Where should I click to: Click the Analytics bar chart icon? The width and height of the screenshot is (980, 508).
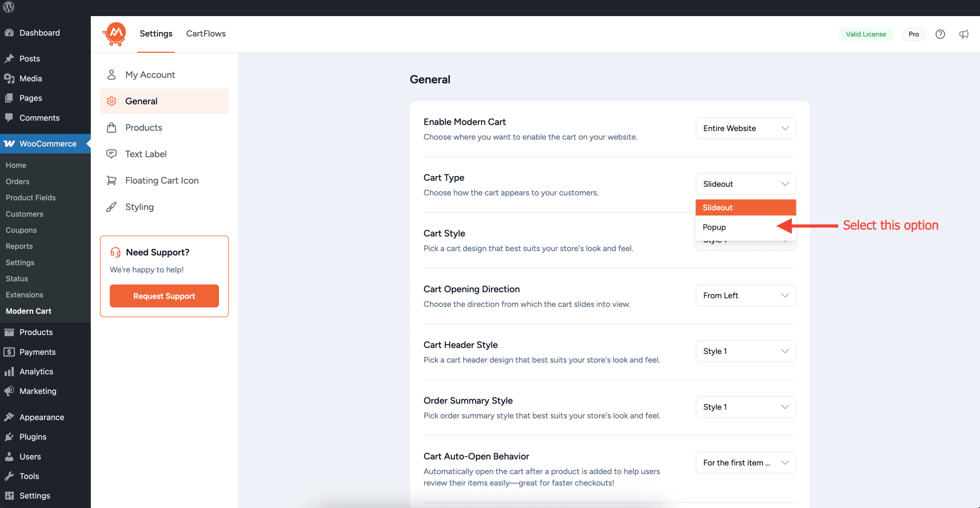[x=9, y=371]
